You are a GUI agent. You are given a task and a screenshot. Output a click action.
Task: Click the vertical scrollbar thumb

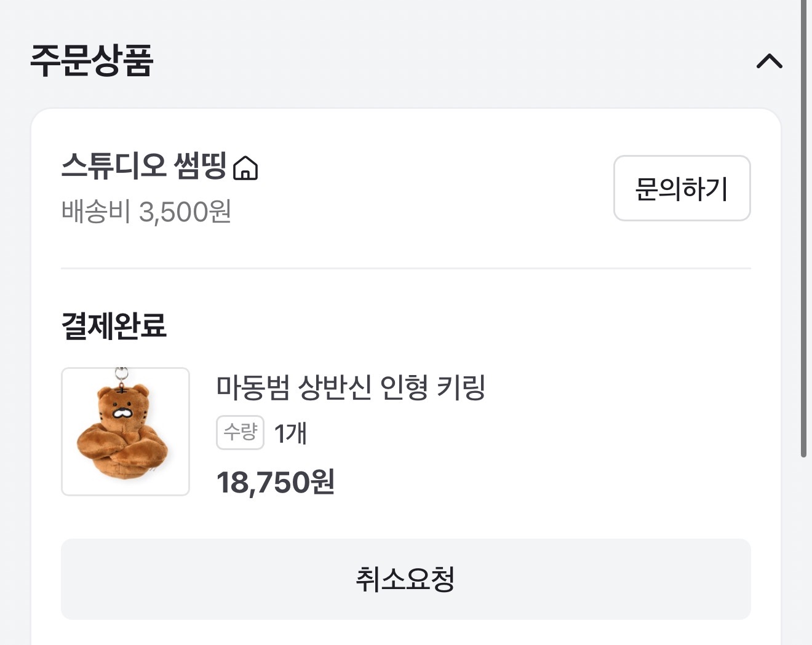tap(803, 228)
